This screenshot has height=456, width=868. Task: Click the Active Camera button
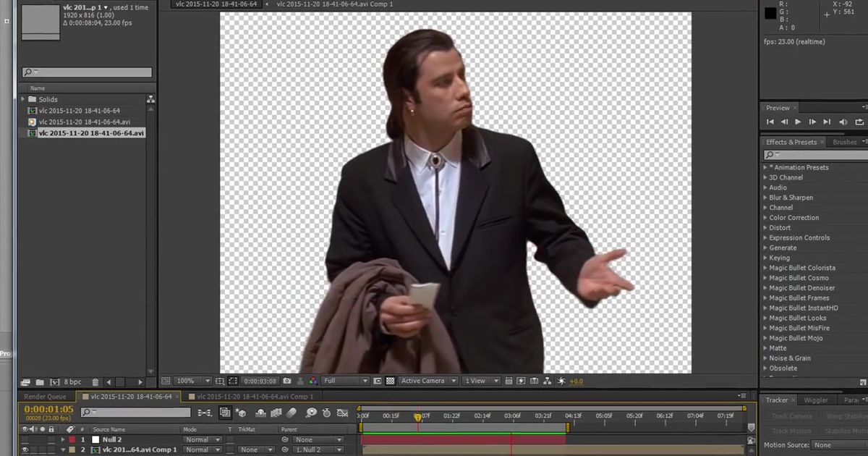tap(426, 381)
